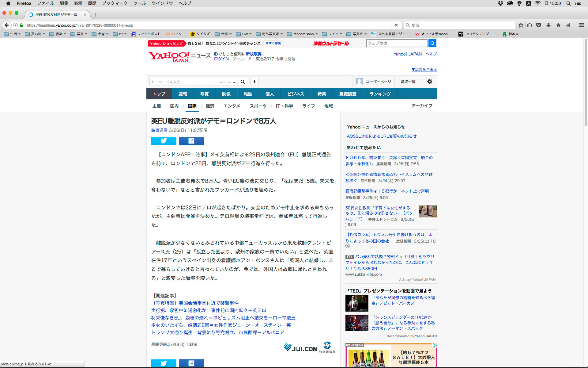Viewport: 588px width, 368px height.
Task: Show ads again via 広告を再表示
Action: [424, 70]
